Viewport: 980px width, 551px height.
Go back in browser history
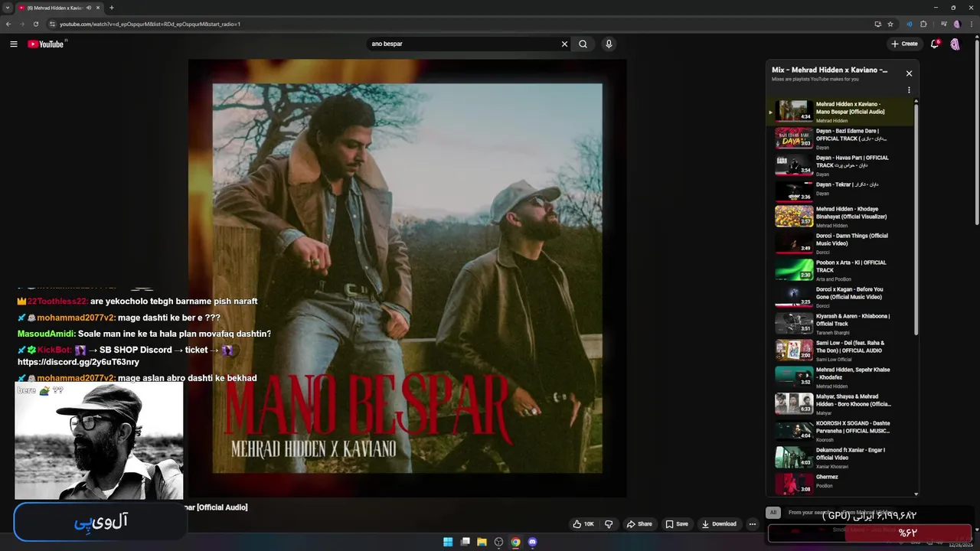point(8,24)
